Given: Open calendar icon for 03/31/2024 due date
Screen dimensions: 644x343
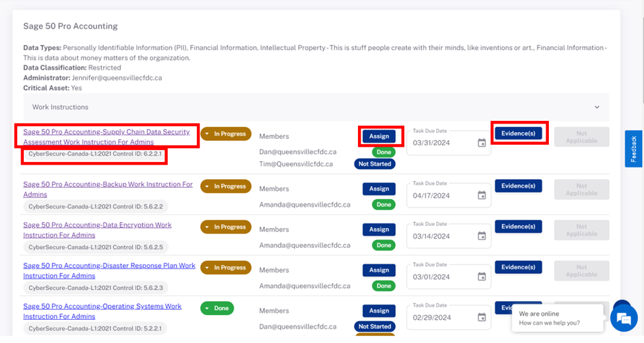Looking at the screenshot, I should 482,143.
